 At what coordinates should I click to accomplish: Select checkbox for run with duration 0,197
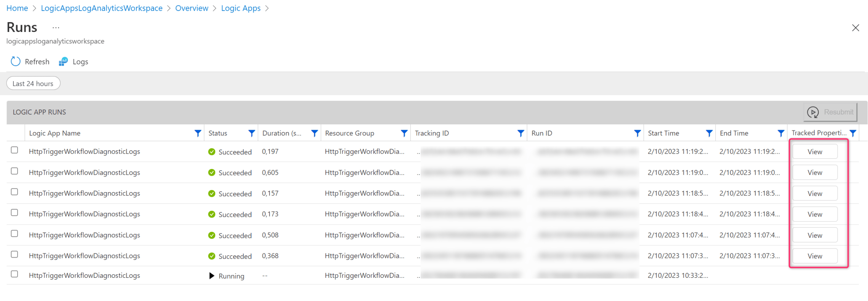pos(14,150)
